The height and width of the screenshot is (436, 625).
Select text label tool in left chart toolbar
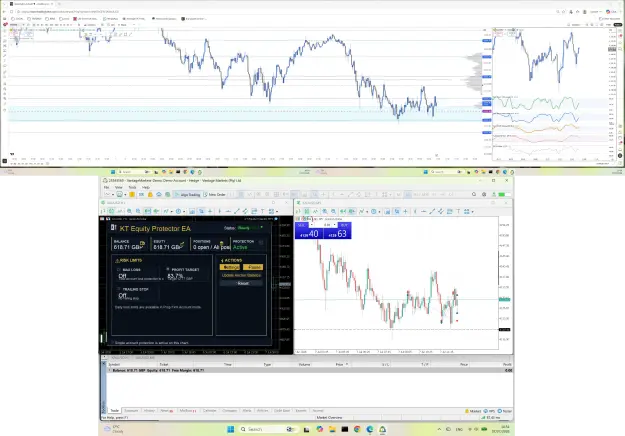click(x=263, y=211)
